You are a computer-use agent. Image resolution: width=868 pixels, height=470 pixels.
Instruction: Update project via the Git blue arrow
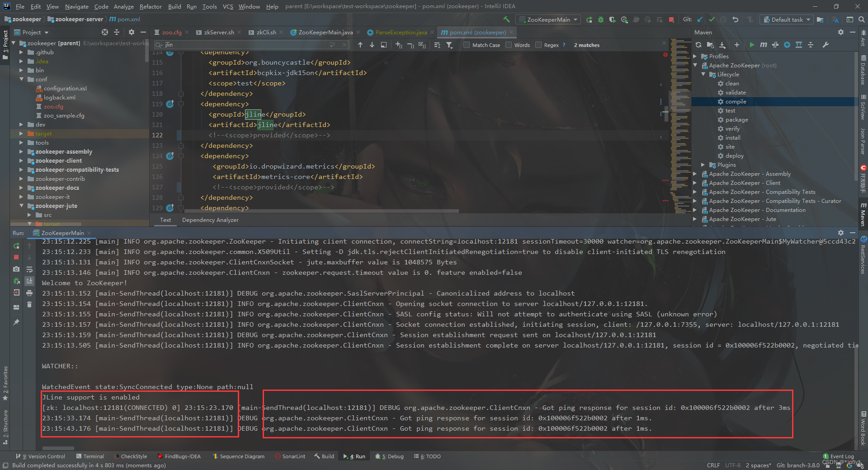(x=700, y=19)
